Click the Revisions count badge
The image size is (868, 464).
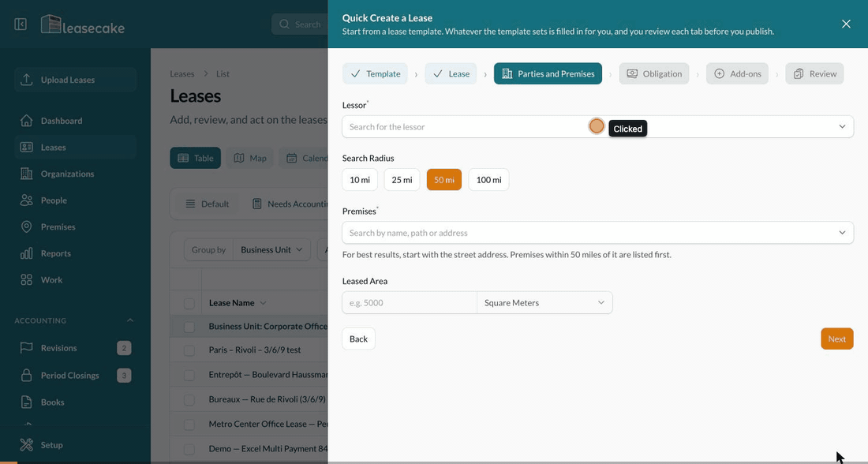124,348
